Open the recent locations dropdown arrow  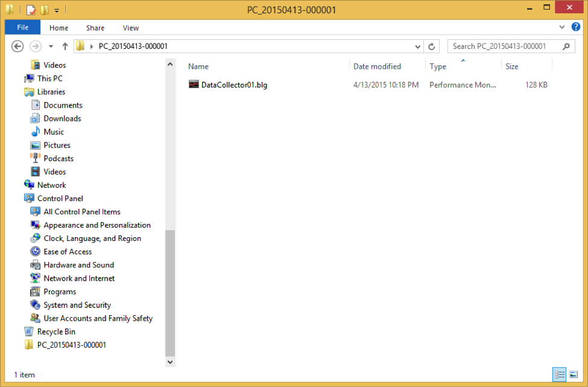click(x=51, y=46)
